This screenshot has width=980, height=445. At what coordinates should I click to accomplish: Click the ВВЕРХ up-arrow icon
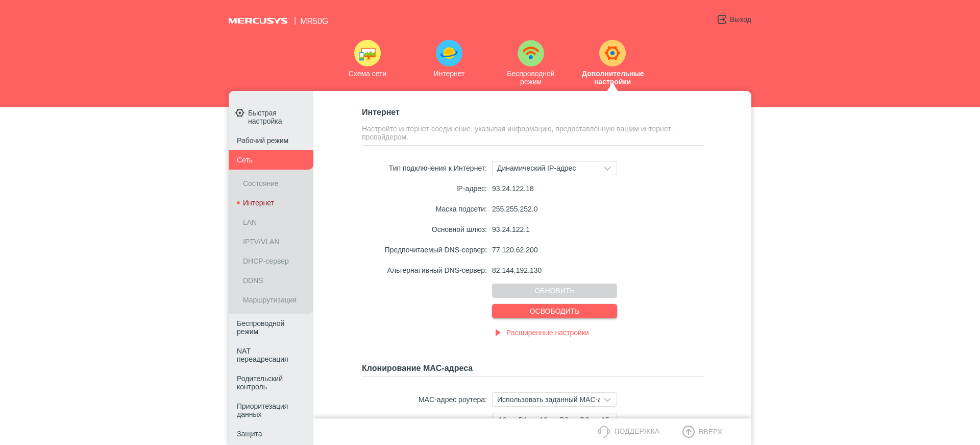click(x=689, y=432)
